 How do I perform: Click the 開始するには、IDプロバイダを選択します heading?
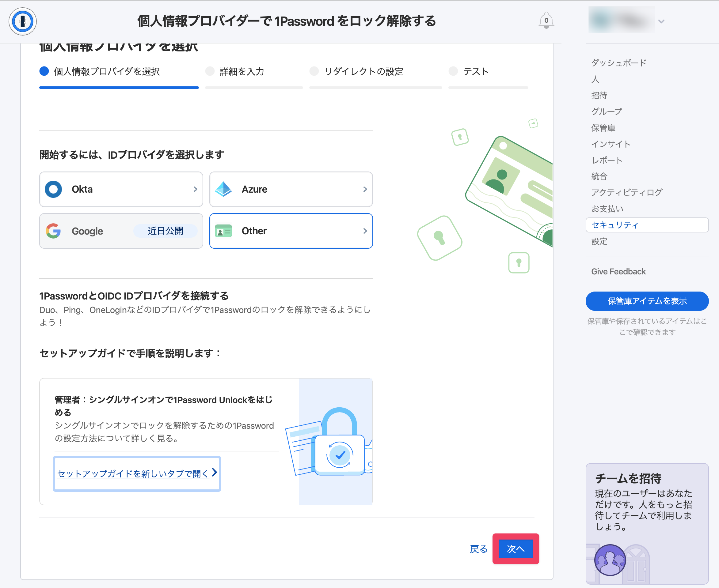tap(131, 155)
